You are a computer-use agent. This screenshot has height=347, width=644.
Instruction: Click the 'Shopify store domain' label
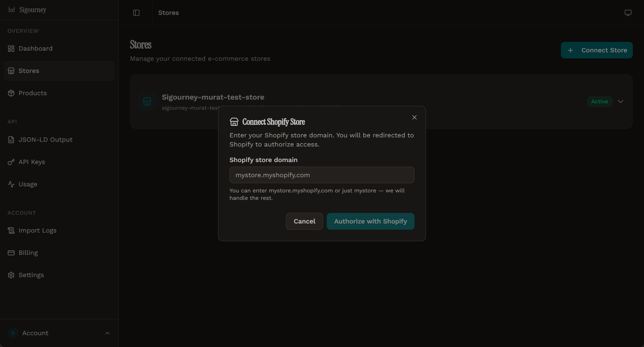click(264, 160)
